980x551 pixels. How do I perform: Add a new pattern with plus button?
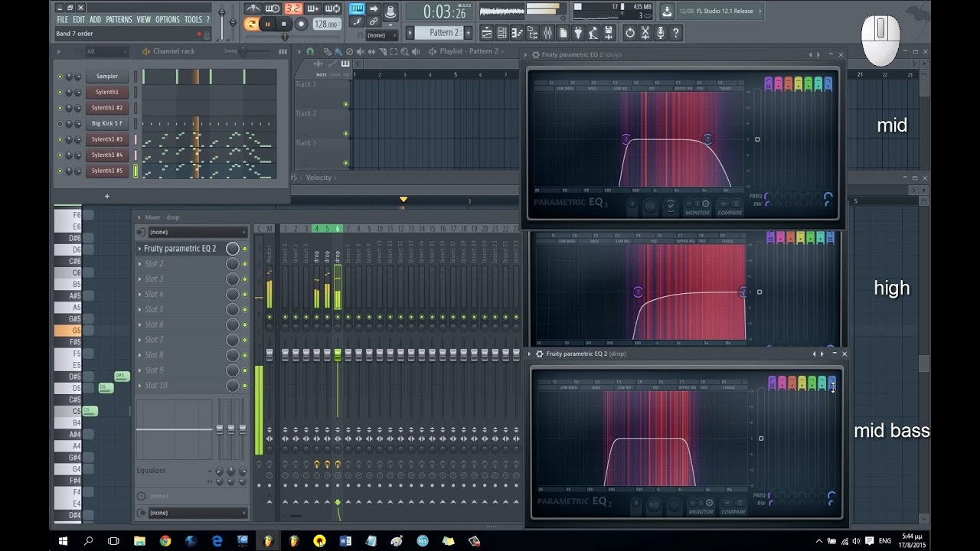pos(469,33)
